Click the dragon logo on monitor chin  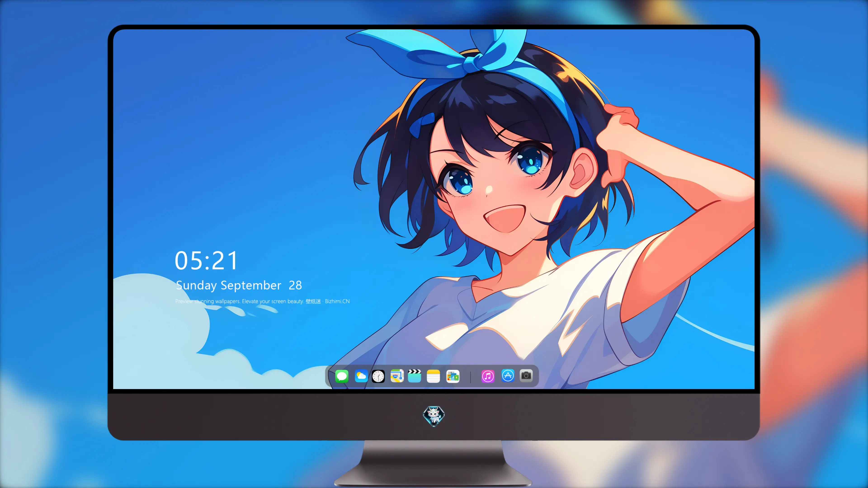tap(434, 416)
